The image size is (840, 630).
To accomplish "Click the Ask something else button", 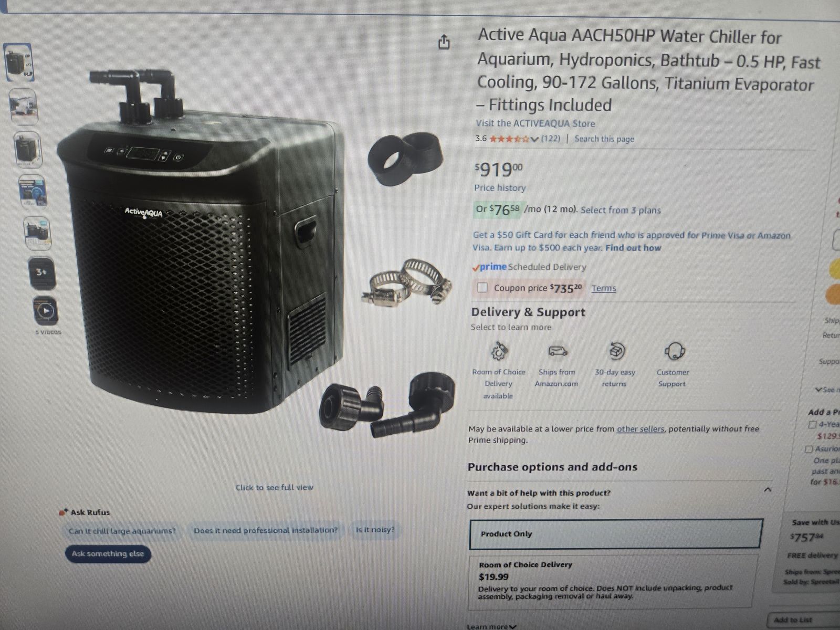I will pyautogui.click(x=108, y=554).
